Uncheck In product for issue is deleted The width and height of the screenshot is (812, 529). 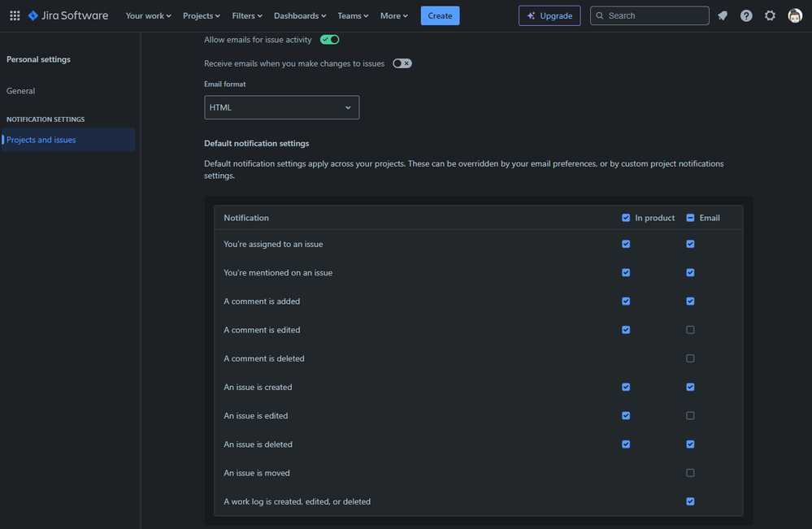[x=626, y=444]
